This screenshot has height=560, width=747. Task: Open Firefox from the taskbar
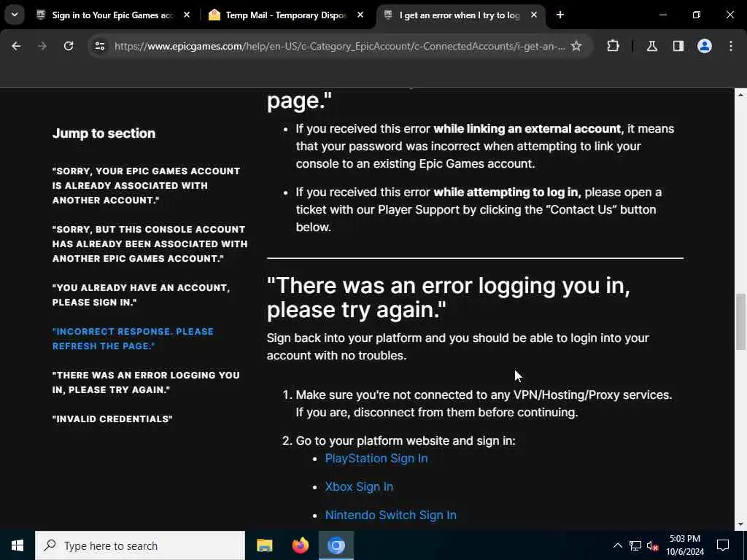coord(300,545)
